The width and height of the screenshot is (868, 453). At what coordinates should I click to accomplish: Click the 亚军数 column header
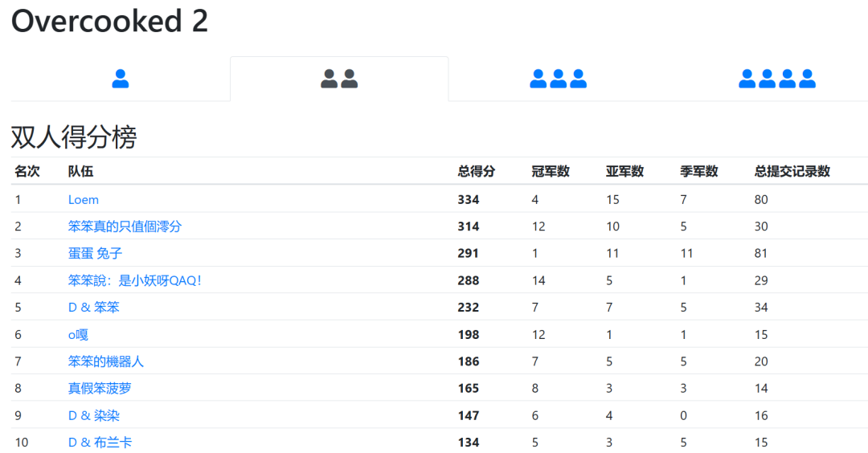click(624, 171)
